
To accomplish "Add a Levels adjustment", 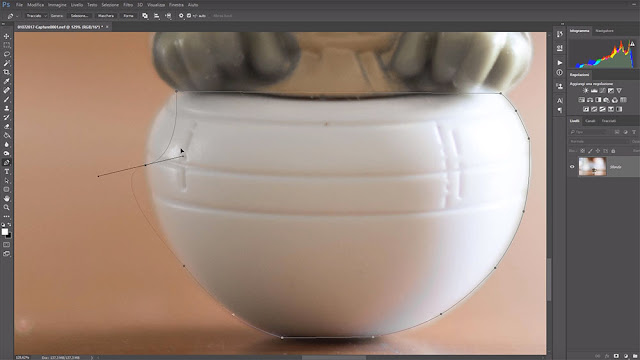I will coord(594,91).
